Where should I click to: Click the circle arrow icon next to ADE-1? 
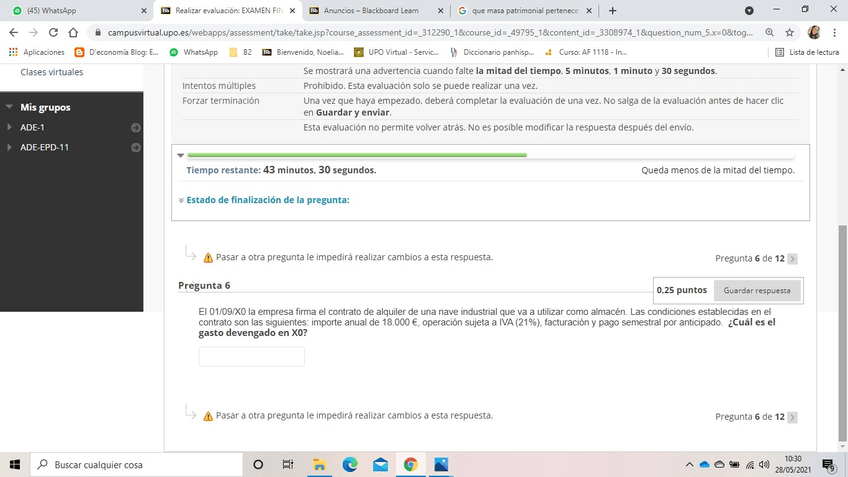136,128
